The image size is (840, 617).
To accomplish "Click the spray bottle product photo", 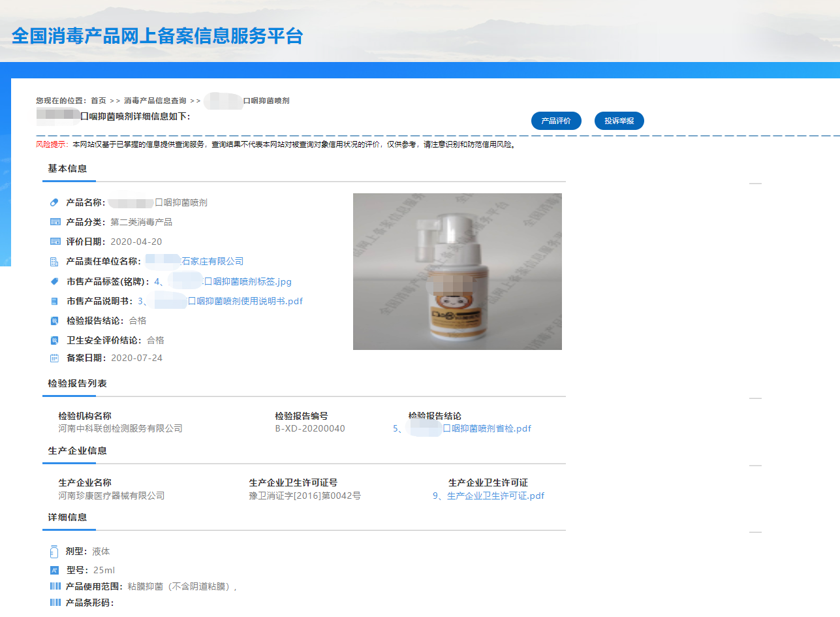I will pos(457,272).
